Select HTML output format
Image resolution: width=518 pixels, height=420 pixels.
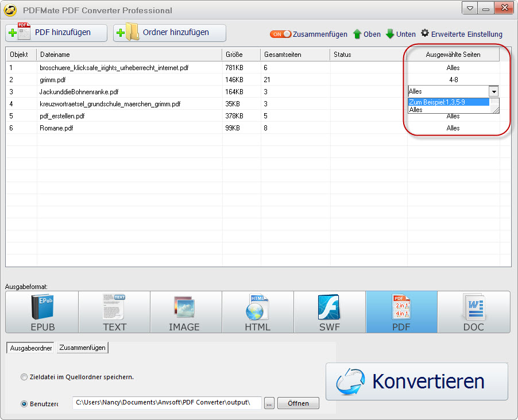258,312
